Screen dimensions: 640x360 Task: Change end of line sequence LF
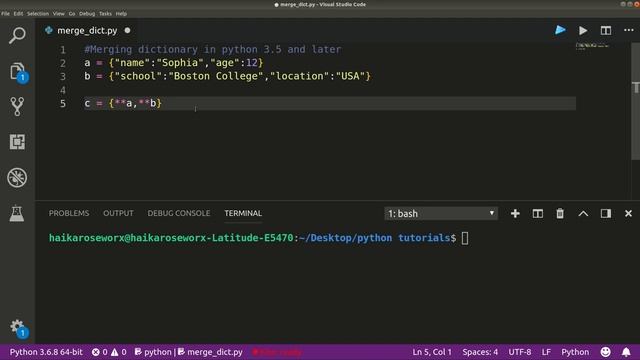pyautogui.click(x=546, y=352)
